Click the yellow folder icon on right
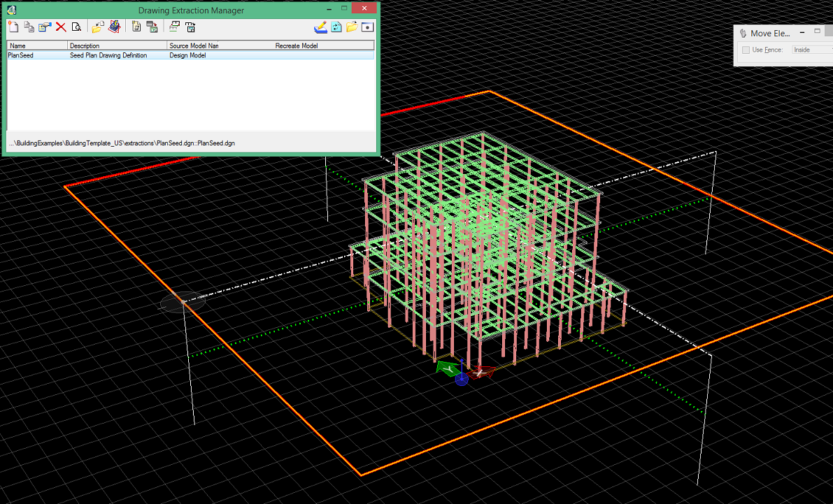 tap(352, 27)
